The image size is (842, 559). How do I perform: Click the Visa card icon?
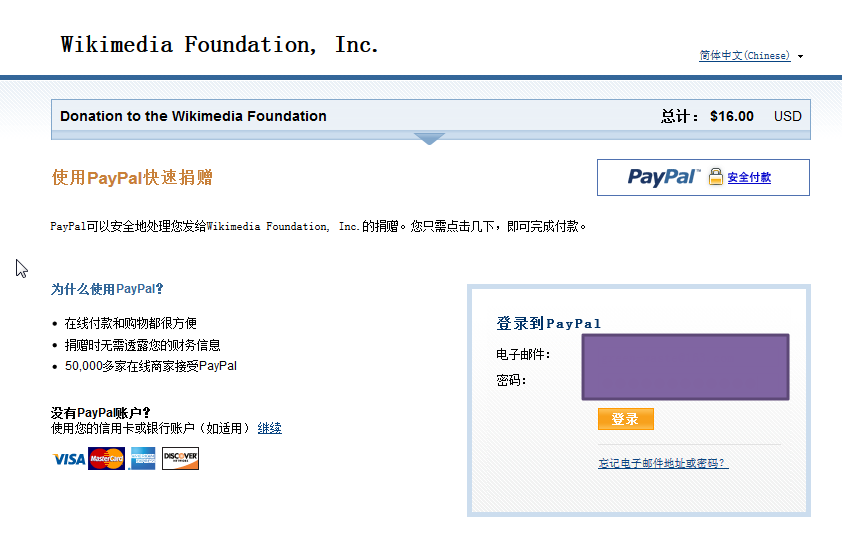(x=69, y=459)
